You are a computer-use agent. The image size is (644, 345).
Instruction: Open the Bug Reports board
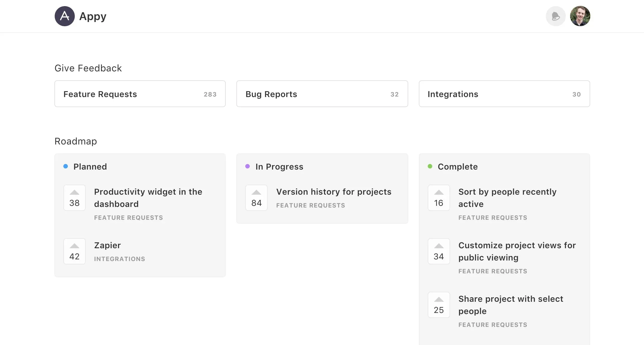pyautogui.click(x=322, y=94)
